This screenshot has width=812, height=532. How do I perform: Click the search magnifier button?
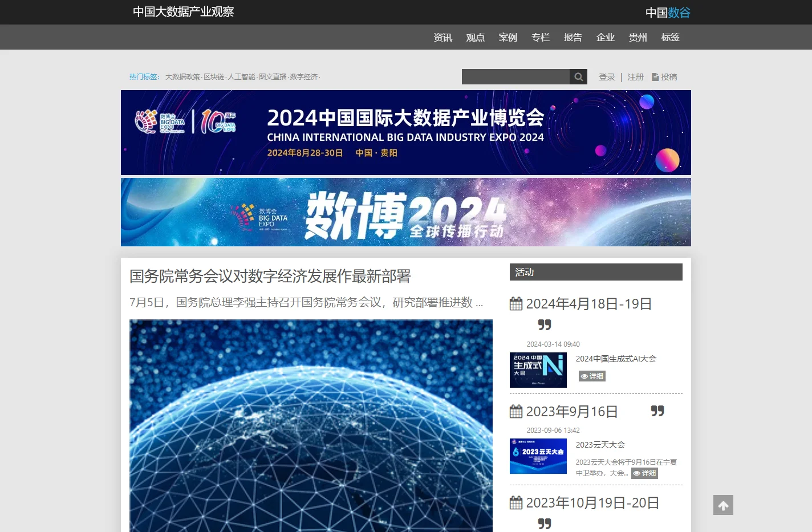[x=578, y=77]
